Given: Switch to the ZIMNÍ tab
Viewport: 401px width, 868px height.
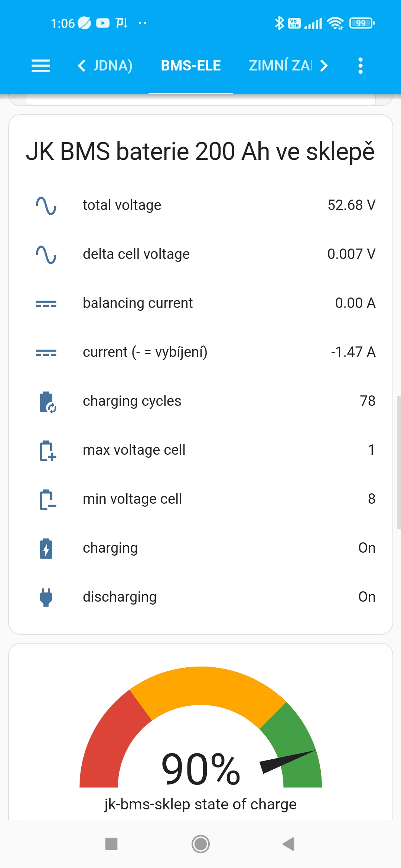Looking at the screenshot, I should tap(280, 66).
